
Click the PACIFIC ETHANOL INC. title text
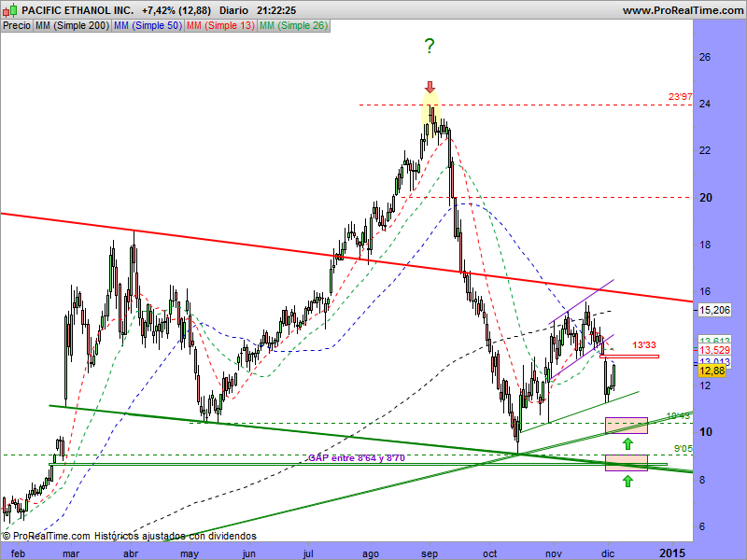pos(78,10)
